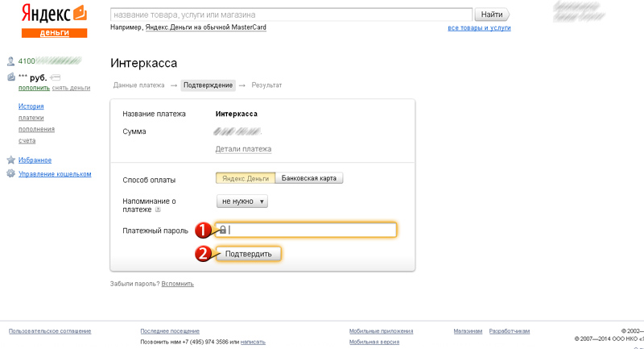Click the wallet number starting 4100

pyautogui.click(x=50, y=61)
